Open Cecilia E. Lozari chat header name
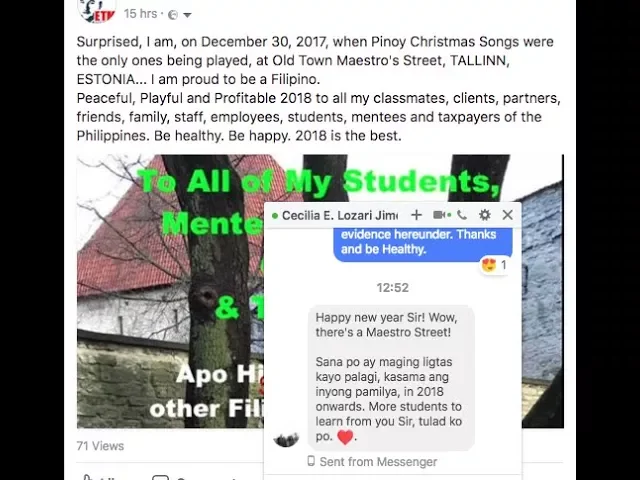 (x=340, y=215)
